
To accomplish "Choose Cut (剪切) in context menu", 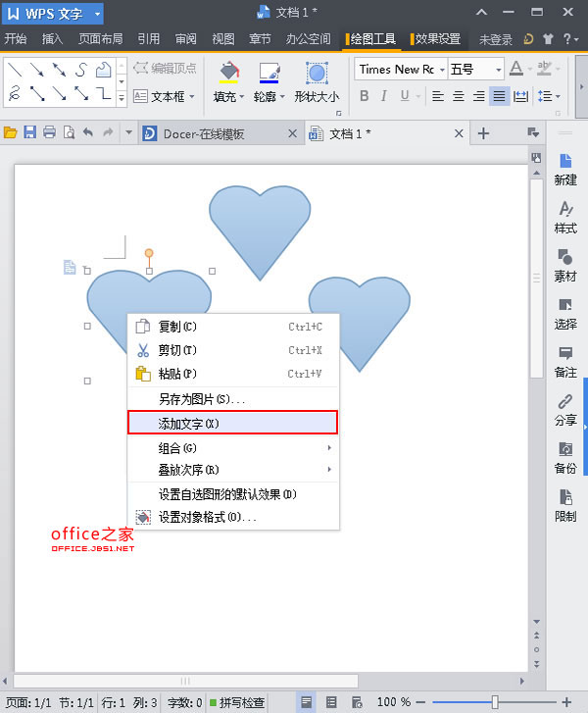I will click(233, 350).
